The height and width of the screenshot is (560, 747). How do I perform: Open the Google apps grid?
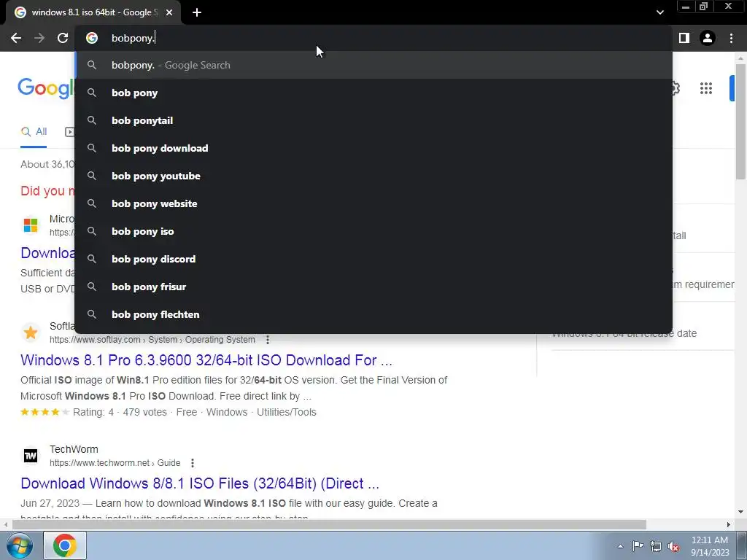point(706,88)
